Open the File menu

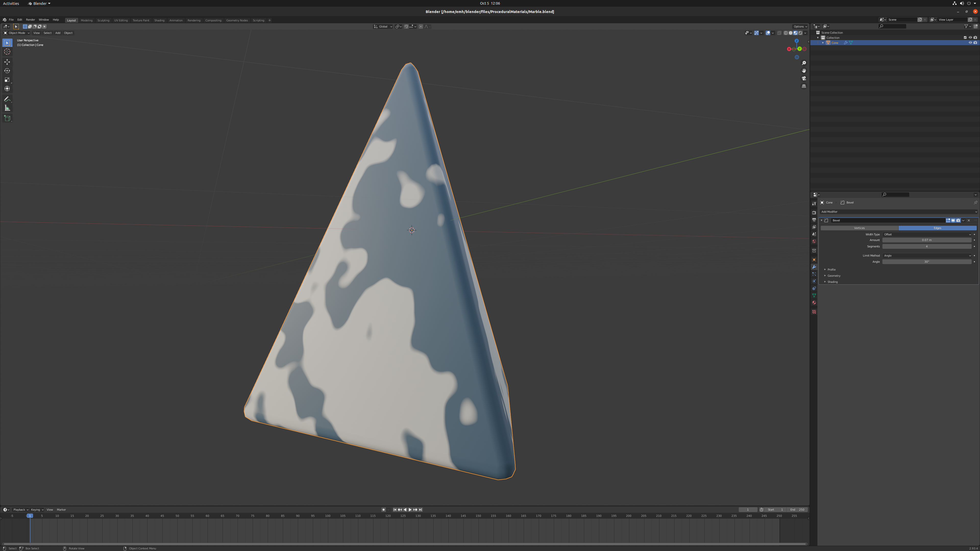(11, 20)
